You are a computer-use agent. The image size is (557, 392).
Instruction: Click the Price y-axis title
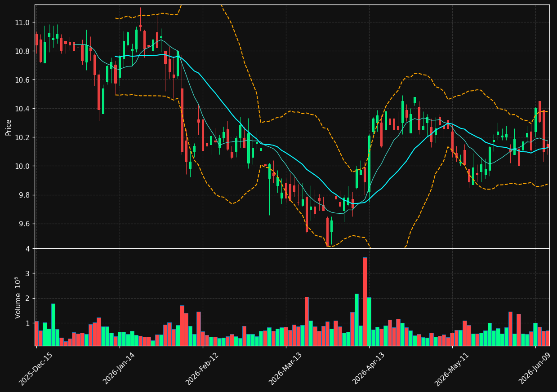[x=9, y=127]
